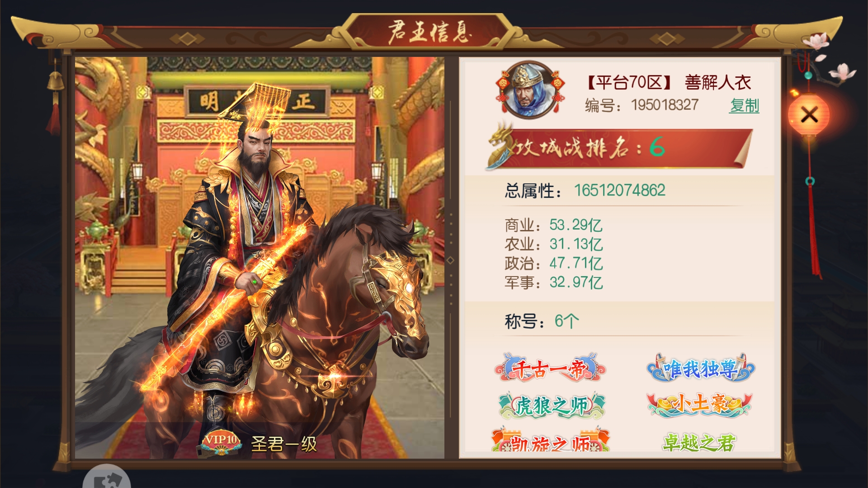
Task: Tap the emperor on horseback portrait
Action: [x=259, y=258]
